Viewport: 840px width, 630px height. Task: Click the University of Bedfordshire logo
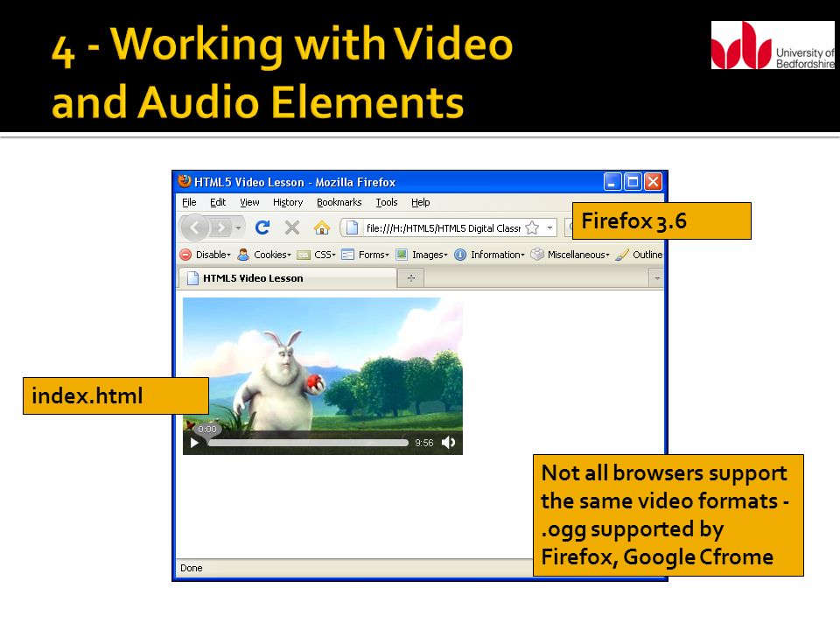(x=773, y=45)
